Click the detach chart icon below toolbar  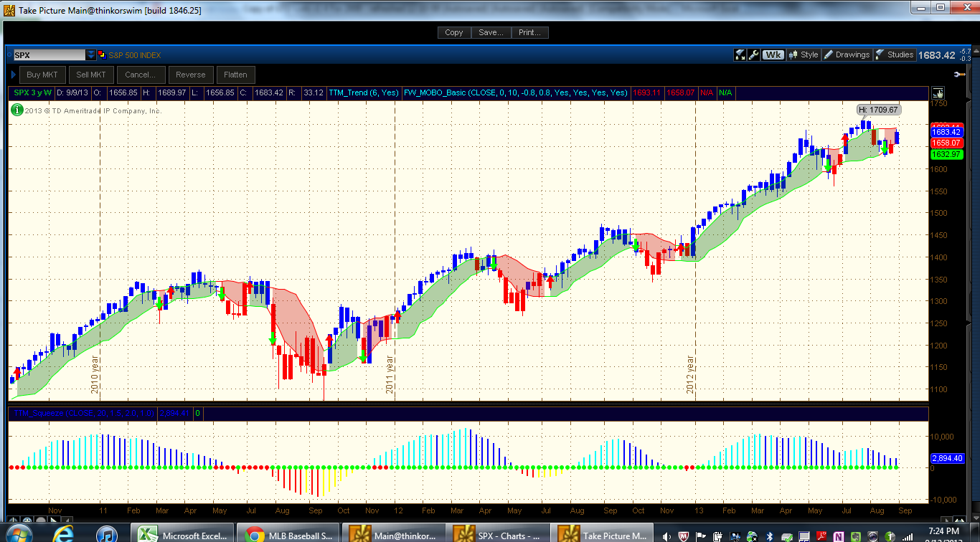pyautogui.click(x=938, y=92)
